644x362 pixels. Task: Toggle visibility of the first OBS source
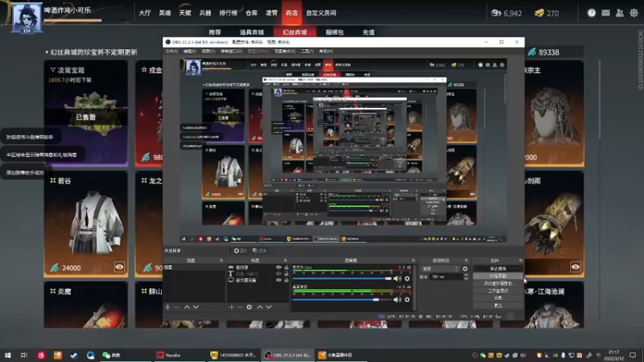coord(279,268)
